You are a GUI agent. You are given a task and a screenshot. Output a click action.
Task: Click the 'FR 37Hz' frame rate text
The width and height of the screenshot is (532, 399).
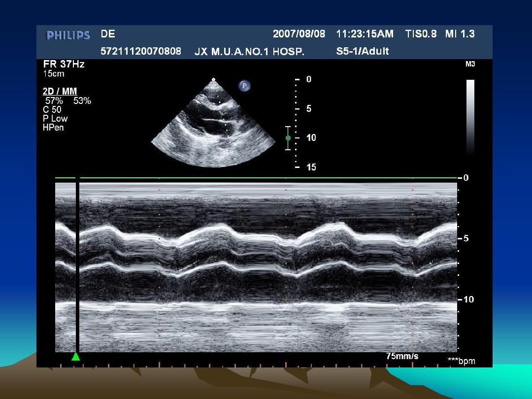tap(64, 64)
